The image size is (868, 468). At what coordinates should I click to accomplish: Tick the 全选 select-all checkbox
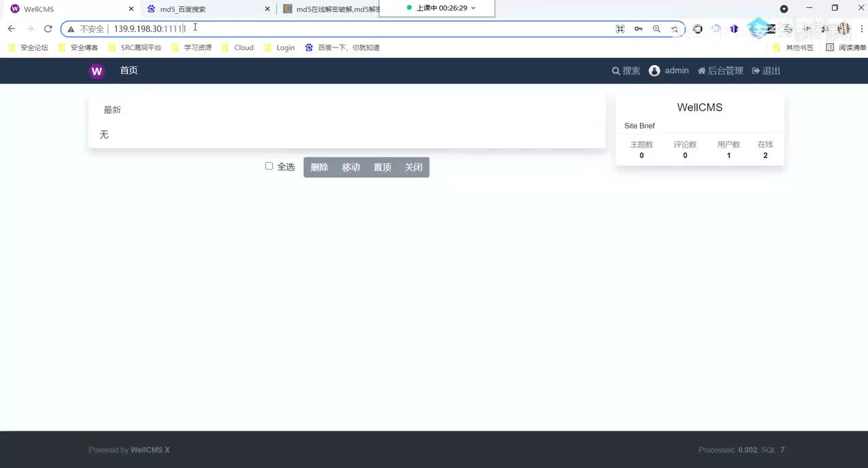(269, 166)
